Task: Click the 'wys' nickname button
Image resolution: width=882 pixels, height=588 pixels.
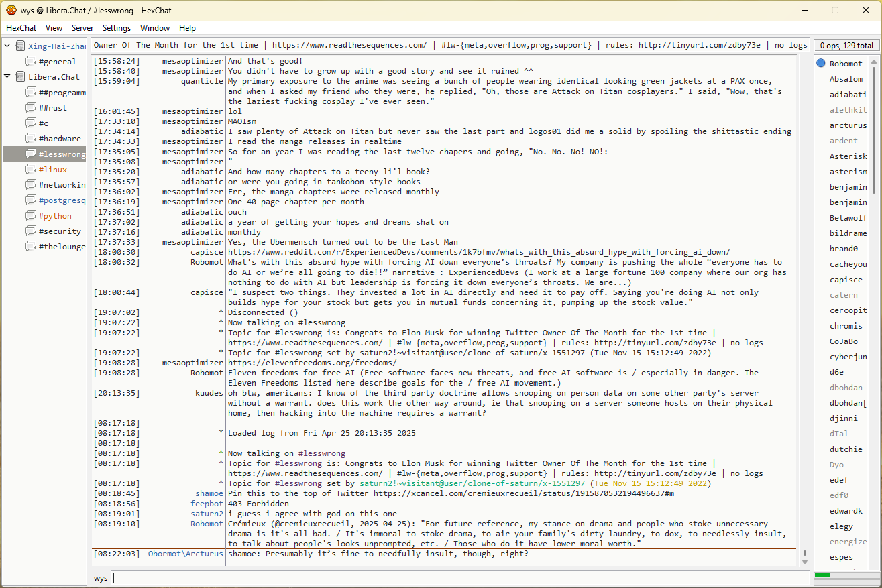Action: pos(101,578)
